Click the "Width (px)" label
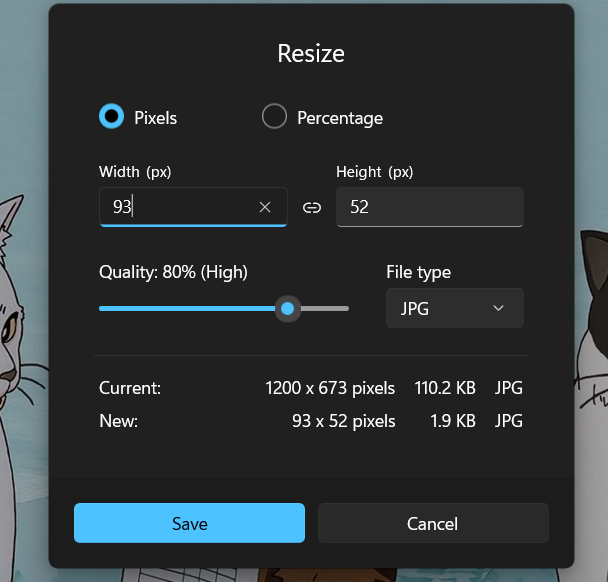The width and height of the screenshot is (608, 582). (x=135, y=172)
